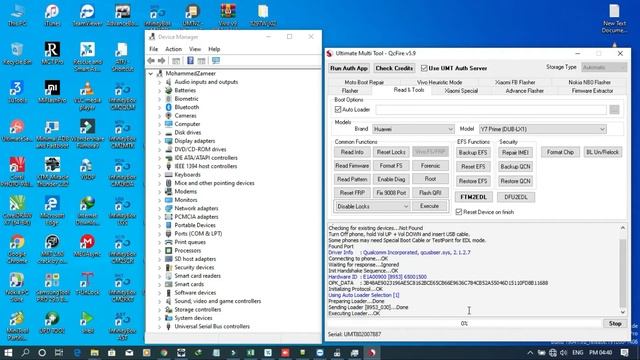The width and height of the screenshot is (640, 360).
Task: Launch the MiFlashPro desktop shortcut
Action: pyautogui.click(x=52, y=92)
